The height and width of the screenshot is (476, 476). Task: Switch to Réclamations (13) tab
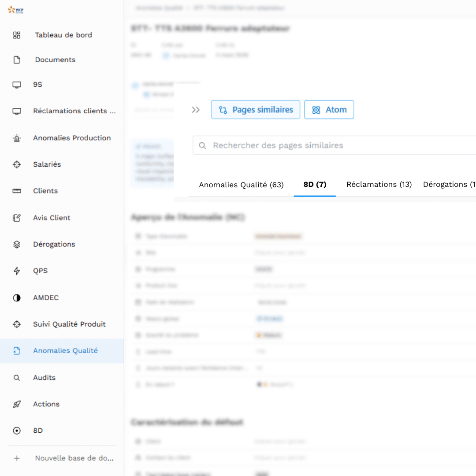(379, 185)
